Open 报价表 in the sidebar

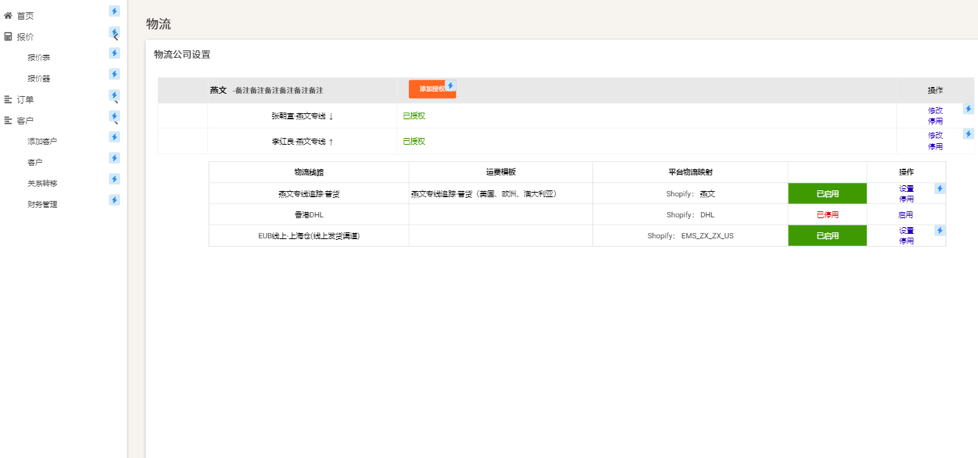[39, 58]
